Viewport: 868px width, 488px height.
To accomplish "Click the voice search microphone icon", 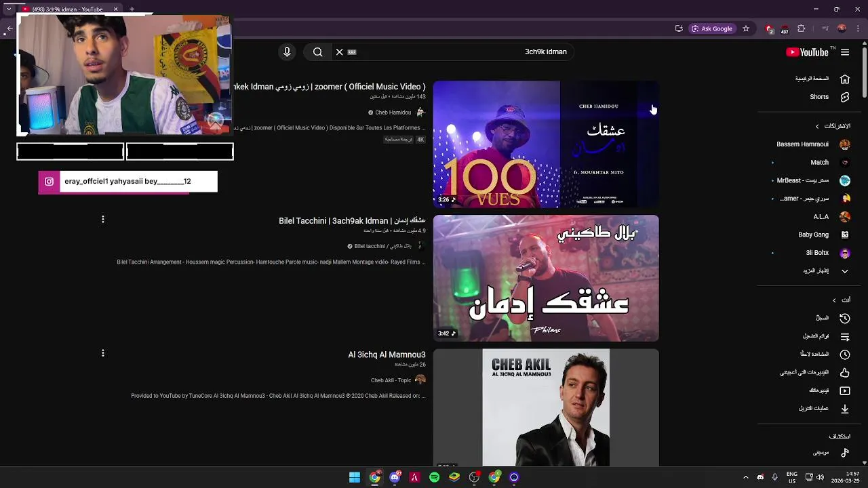I will [x=287, y=52].
